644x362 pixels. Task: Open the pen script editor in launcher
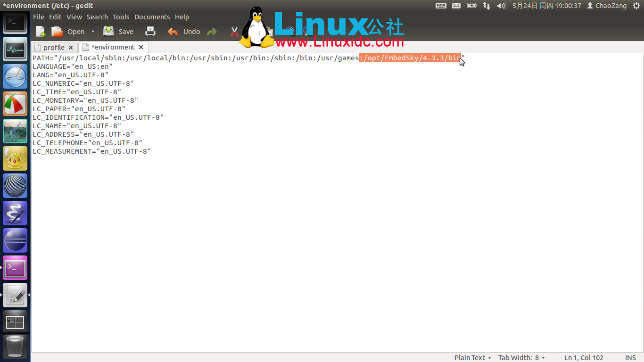coord(15,213)
